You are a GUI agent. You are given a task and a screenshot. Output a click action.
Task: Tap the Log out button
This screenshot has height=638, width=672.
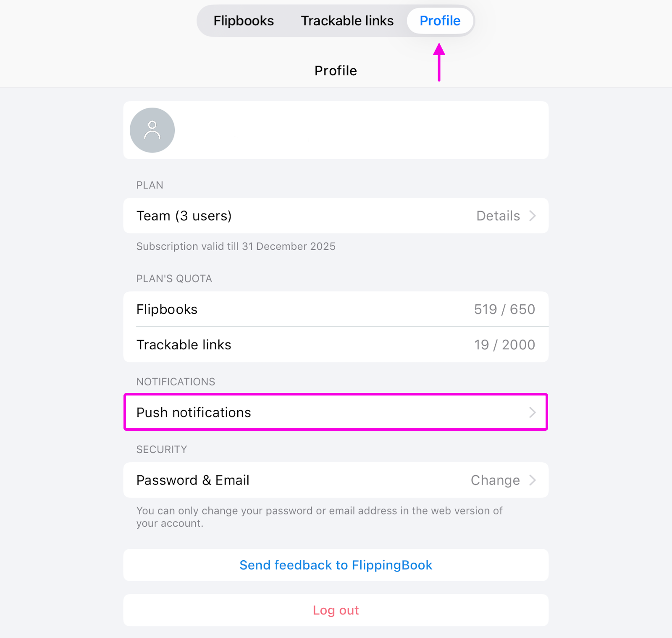336,610
